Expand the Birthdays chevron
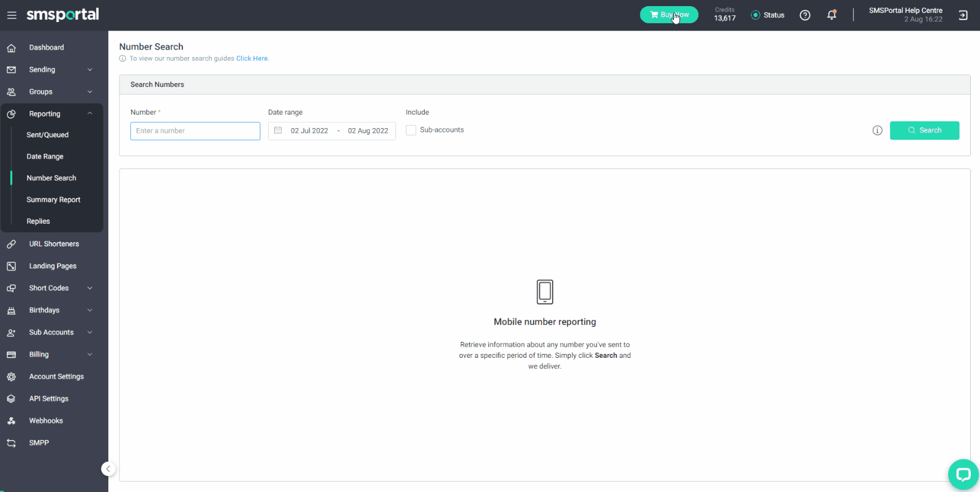Screen dimensions: 980x492 pos(90,311)
